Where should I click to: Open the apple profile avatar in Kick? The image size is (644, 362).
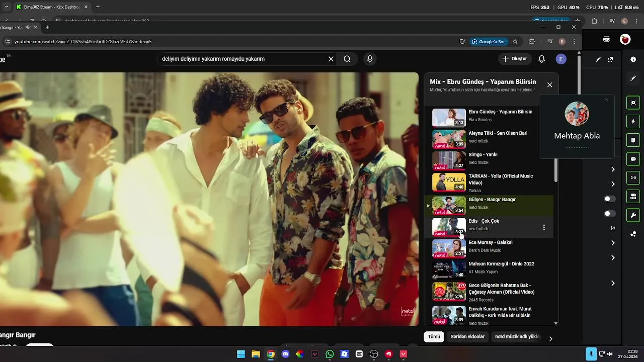click(x=625, y=39)
